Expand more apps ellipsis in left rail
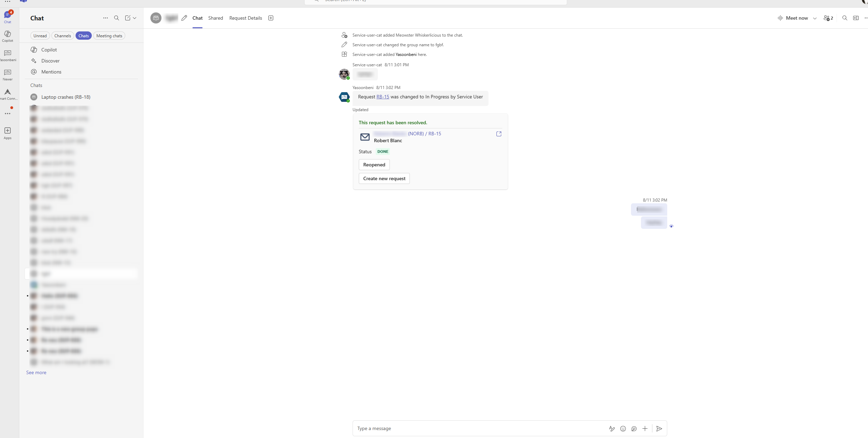The width and height of the screenshot is (868, 438). pos(8,114)
